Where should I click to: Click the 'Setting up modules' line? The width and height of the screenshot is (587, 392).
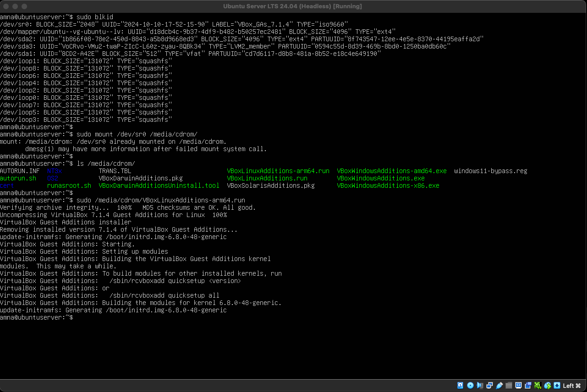(84, 251)
